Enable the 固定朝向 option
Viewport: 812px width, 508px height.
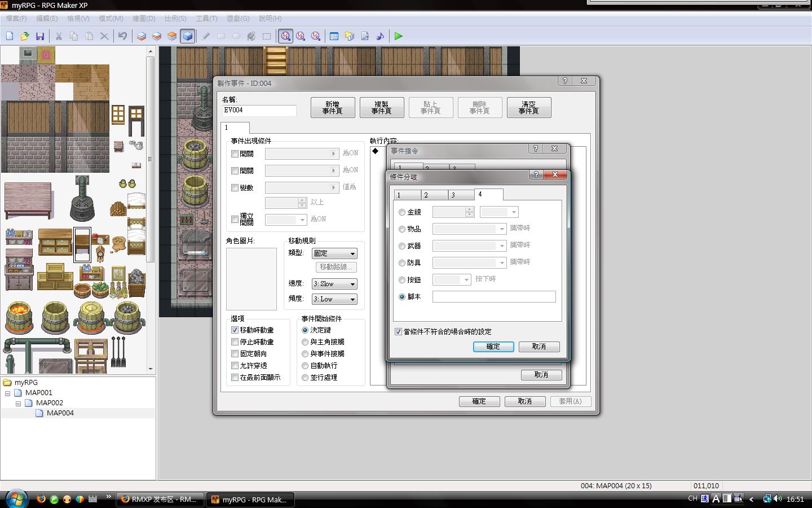pos(235,354)
